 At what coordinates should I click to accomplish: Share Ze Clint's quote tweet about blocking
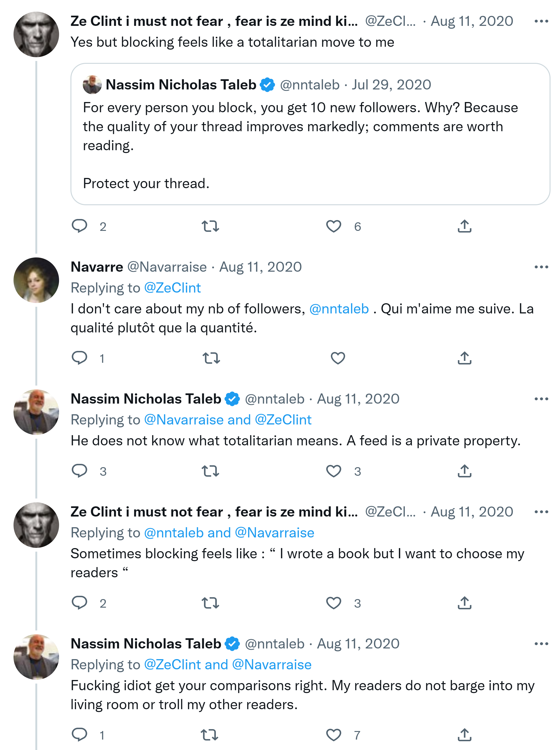coord(464,226)
